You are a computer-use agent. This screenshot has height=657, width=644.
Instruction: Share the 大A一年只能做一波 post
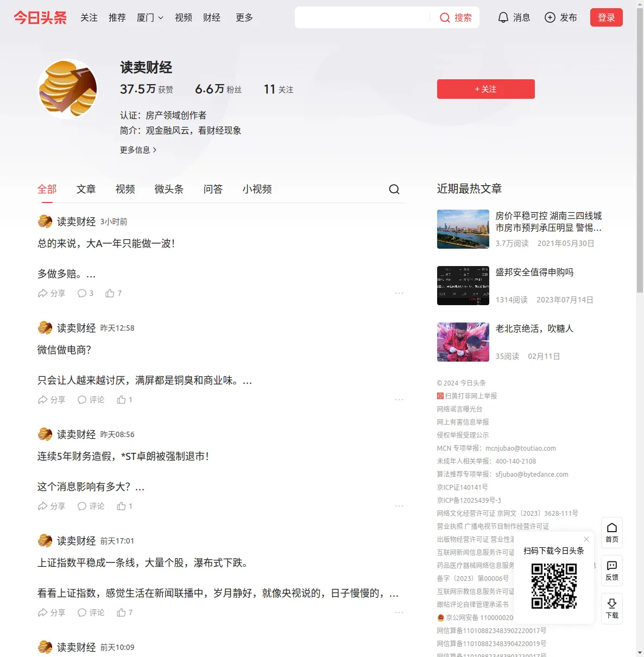52,293
